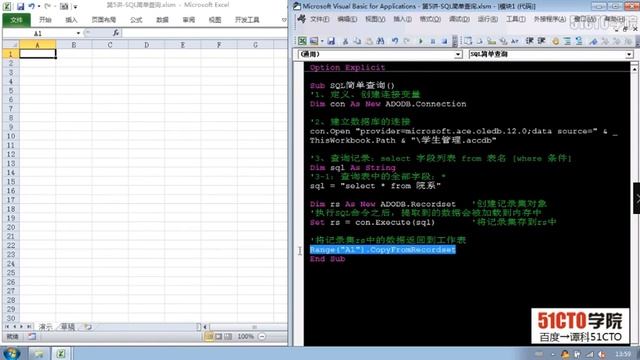Click the Reset stop icon in VBA toolbar
This screenshot has height=360, width=640.
click(444, 41)
